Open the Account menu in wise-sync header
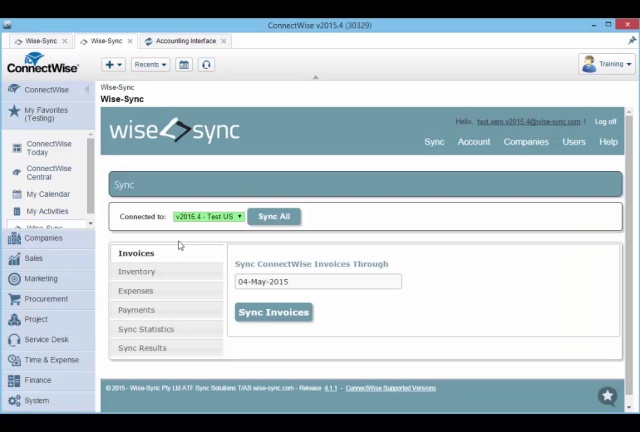The height and width of the screenshot is (432, 640). pos(474,142)
